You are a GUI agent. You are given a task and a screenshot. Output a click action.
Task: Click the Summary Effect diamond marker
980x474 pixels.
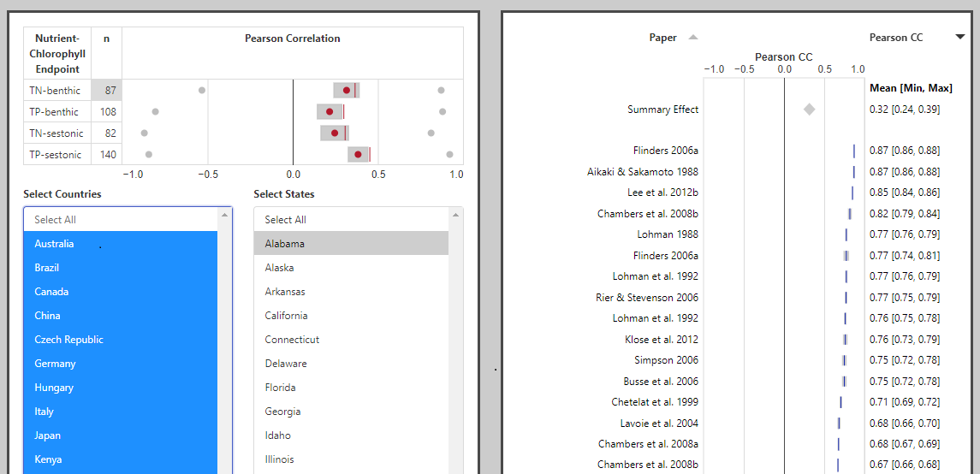tap(809, 110)
